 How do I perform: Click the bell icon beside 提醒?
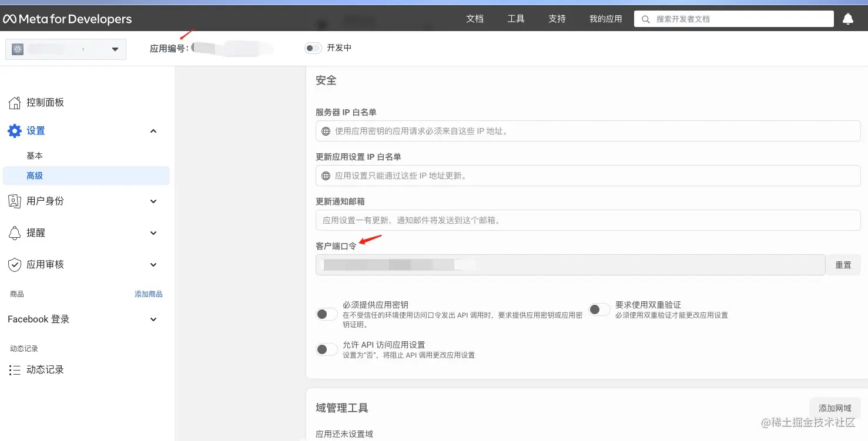(15, 233)
